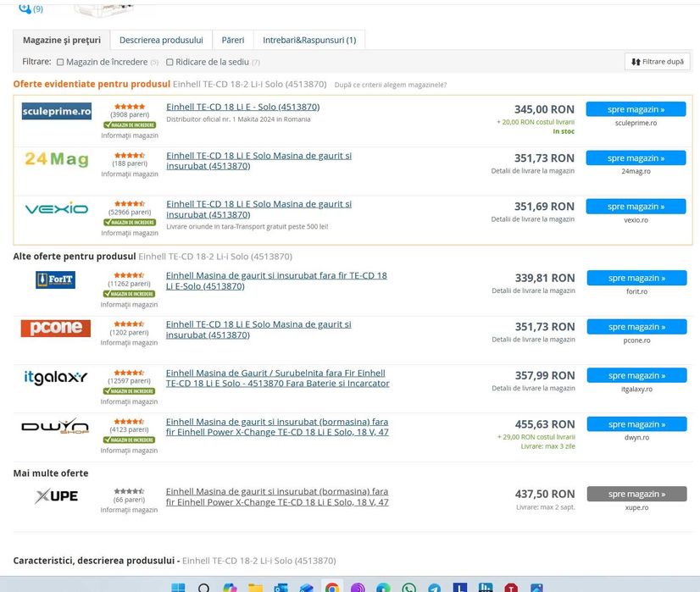Image resolution: width=700 pixels, height=592 pixels.
Task: Go to sculeprime.ro via spre magazin button
Action: pyautogui.click(x=636, y=109)
